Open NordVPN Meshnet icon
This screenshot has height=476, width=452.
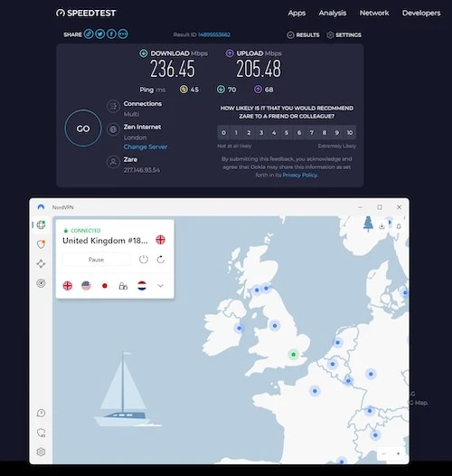(41, 263)
